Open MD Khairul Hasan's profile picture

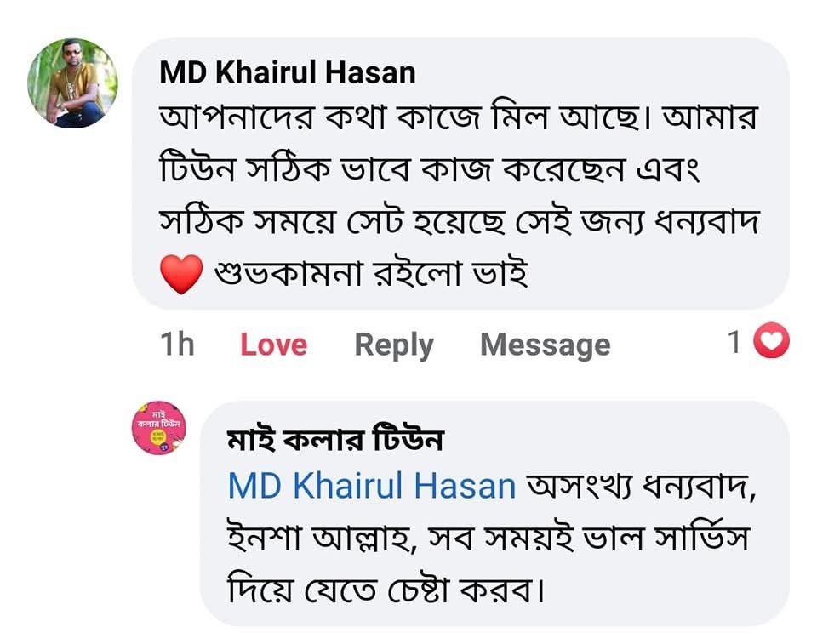pos(72,83)
